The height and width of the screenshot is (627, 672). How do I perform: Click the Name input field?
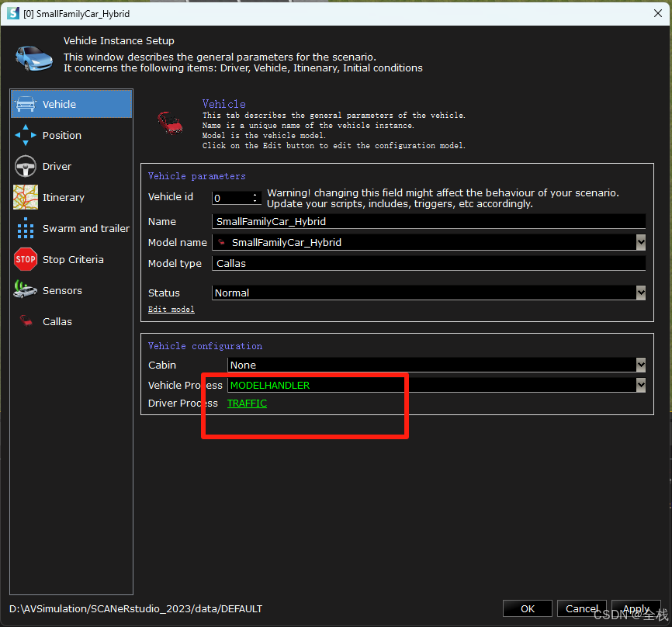click(428, 222)
